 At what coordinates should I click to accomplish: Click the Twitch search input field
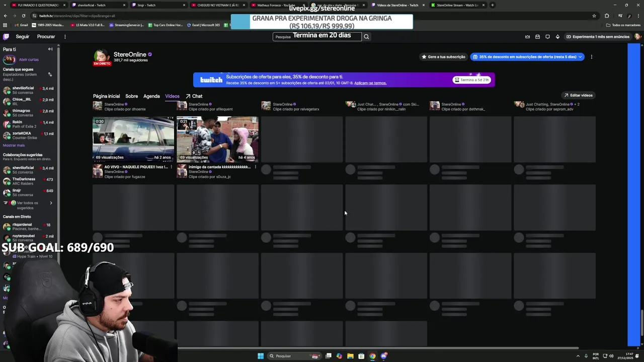tap(317, 37)
